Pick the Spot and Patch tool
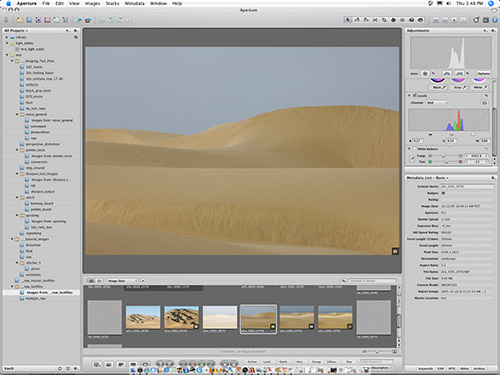Image resolution: width=500 pixels, height=375 pixels. tap(393, 20)
